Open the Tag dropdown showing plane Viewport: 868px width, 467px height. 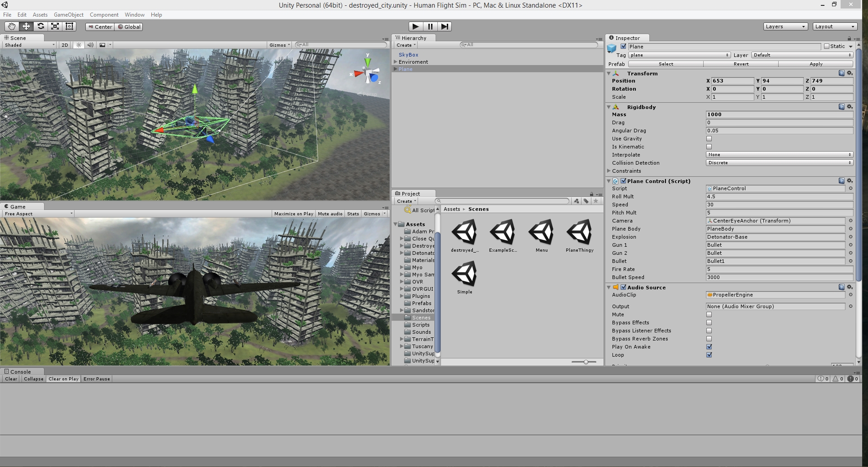coord(679,55)
